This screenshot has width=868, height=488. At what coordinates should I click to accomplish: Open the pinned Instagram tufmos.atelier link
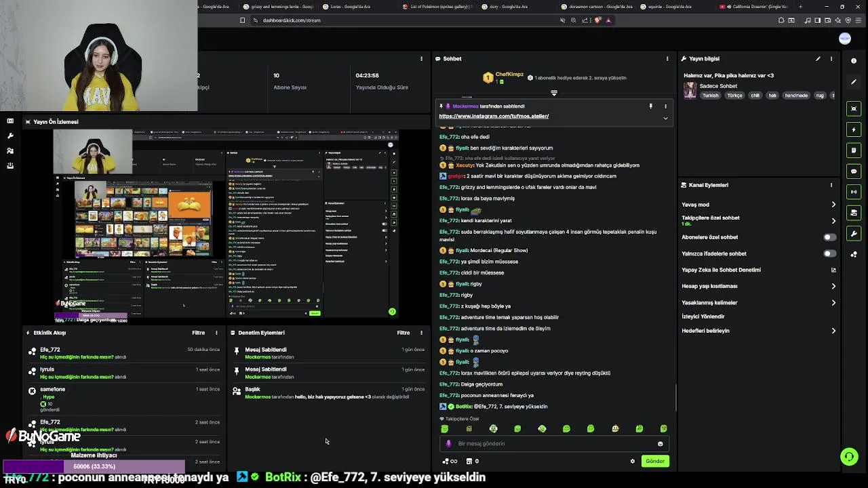(494, 116)
